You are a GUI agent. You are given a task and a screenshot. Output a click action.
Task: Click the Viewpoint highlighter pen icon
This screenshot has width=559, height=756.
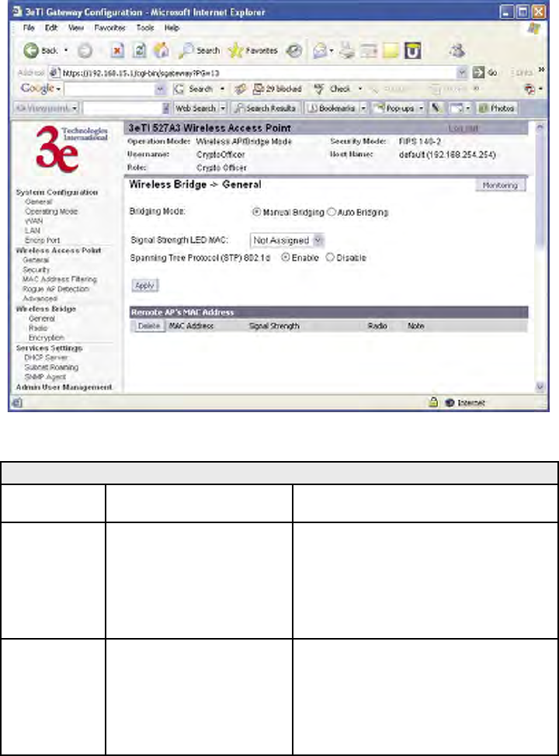(435, 108)
